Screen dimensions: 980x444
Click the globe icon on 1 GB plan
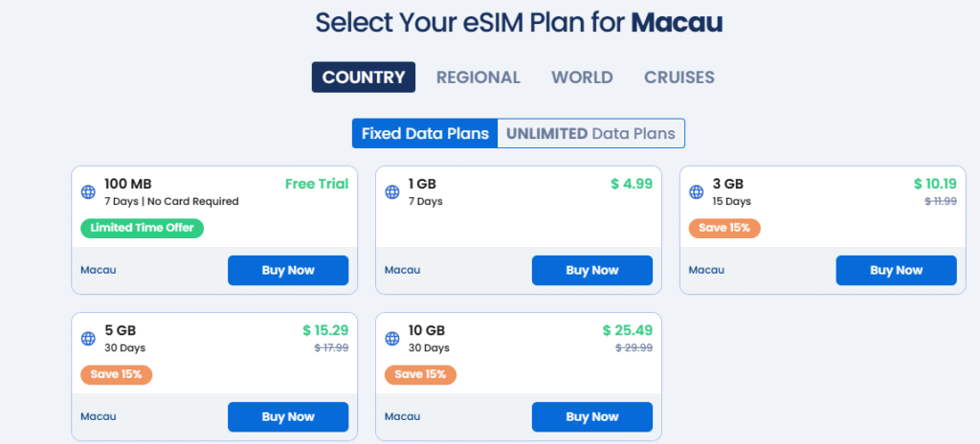pyautogui.click(x=391, y=192)
